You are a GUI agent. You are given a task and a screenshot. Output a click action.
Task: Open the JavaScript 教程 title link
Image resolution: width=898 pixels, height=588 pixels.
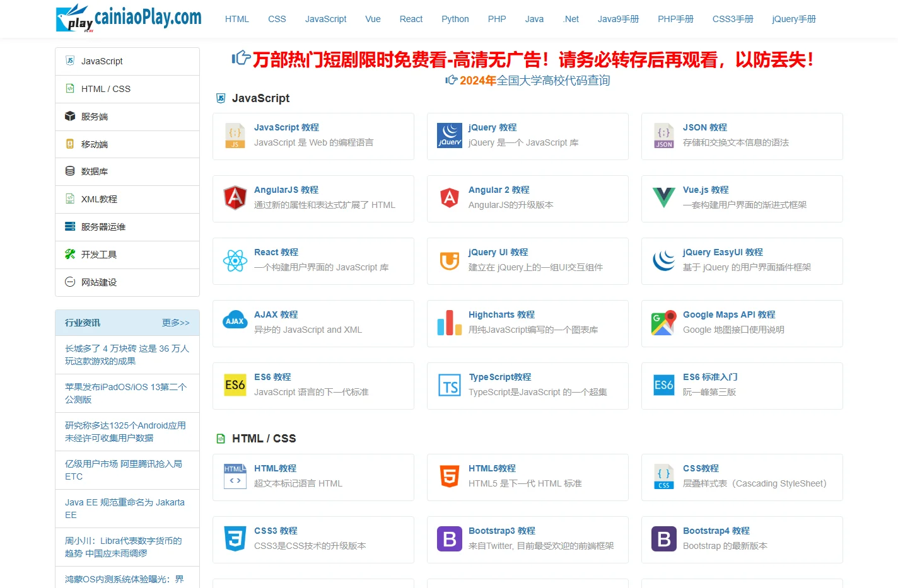(286, 127)
